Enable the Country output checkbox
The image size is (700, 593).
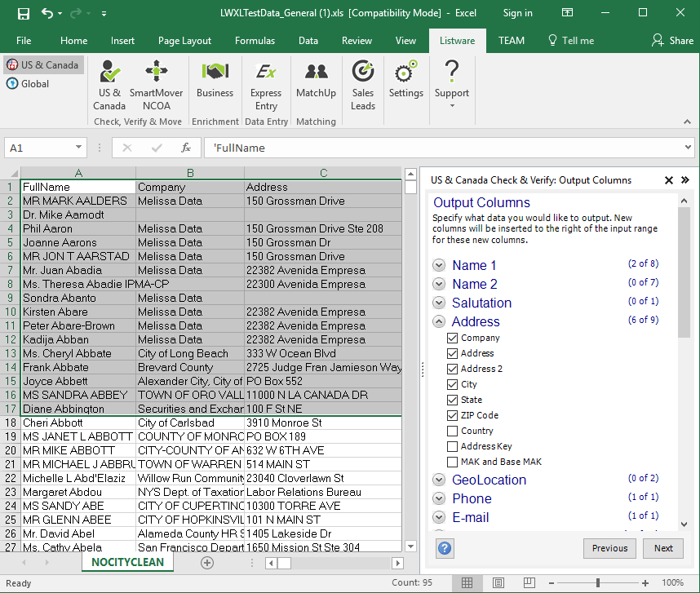(452, 431)
